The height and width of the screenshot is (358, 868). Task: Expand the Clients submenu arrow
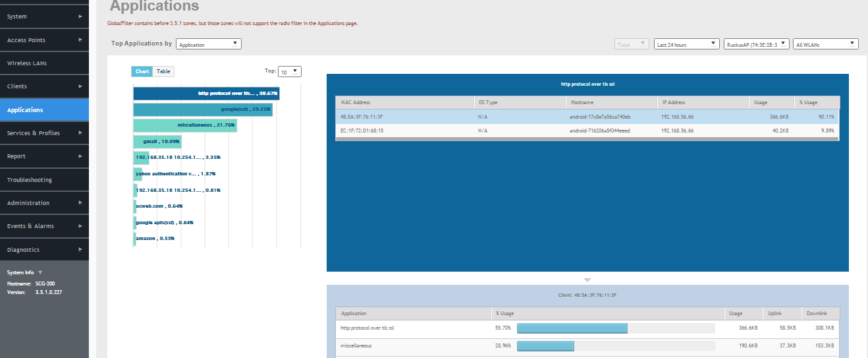click(x=80, y=86)
